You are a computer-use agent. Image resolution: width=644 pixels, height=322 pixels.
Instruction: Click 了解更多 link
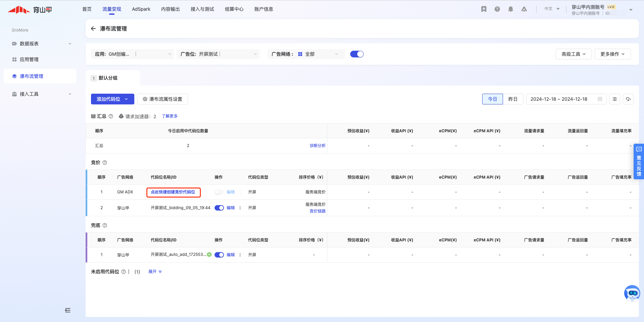[x=170, y=116]
